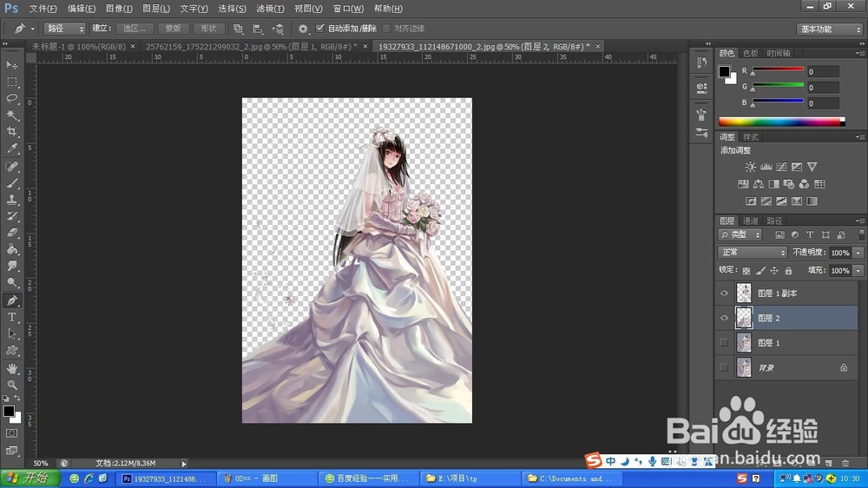Open the tool preset picker arrow
Viewport: 868px width, 488px height.
pos(33,29)
